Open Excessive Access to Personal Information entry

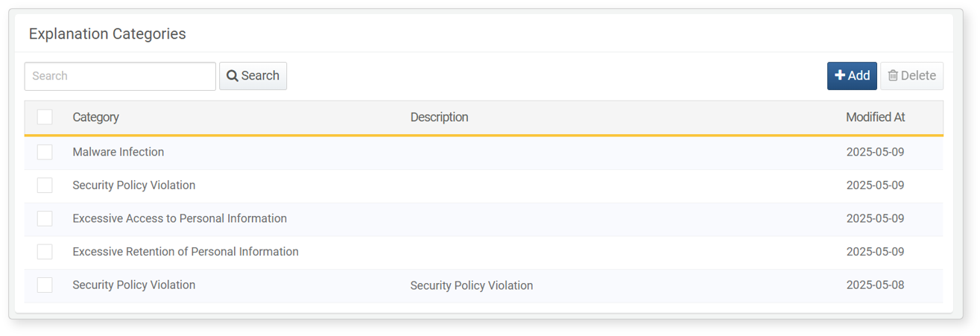pyautogui.click(x=180, y=218)
